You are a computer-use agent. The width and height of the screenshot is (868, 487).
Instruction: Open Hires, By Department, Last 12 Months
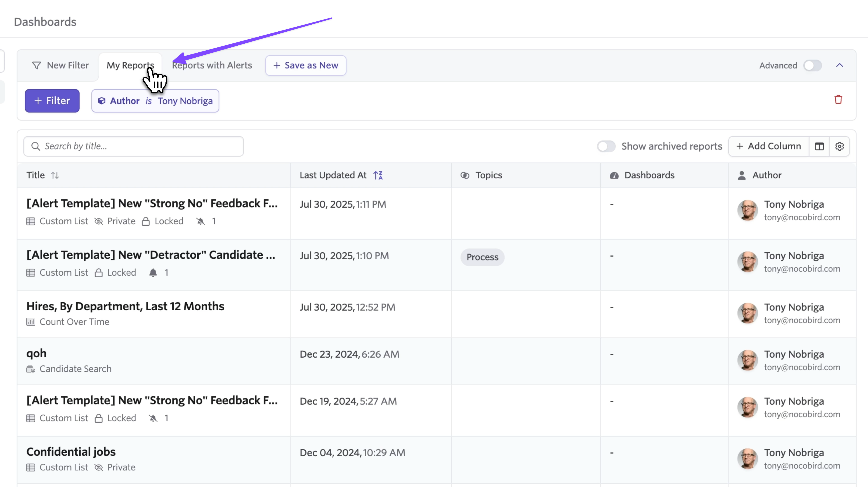pyautogui.click(x=125, y=306)
